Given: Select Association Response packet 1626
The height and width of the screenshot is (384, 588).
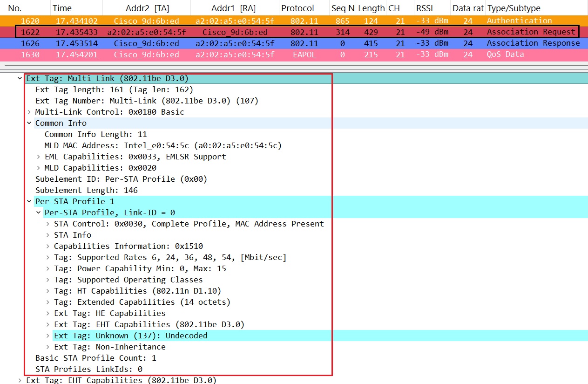Looking at the screenshot, I should pyautogui.click(x=298, y=43).
